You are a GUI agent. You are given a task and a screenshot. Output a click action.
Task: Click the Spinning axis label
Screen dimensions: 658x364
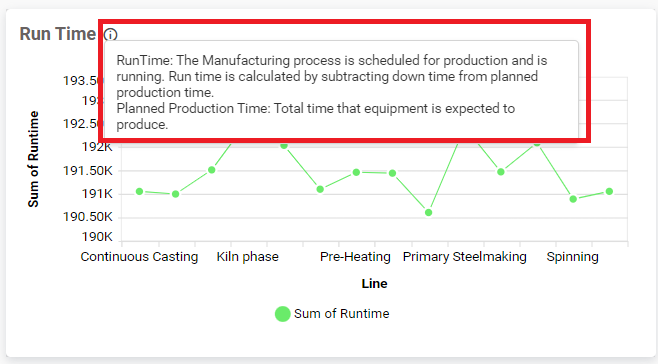tap(572, 257)
